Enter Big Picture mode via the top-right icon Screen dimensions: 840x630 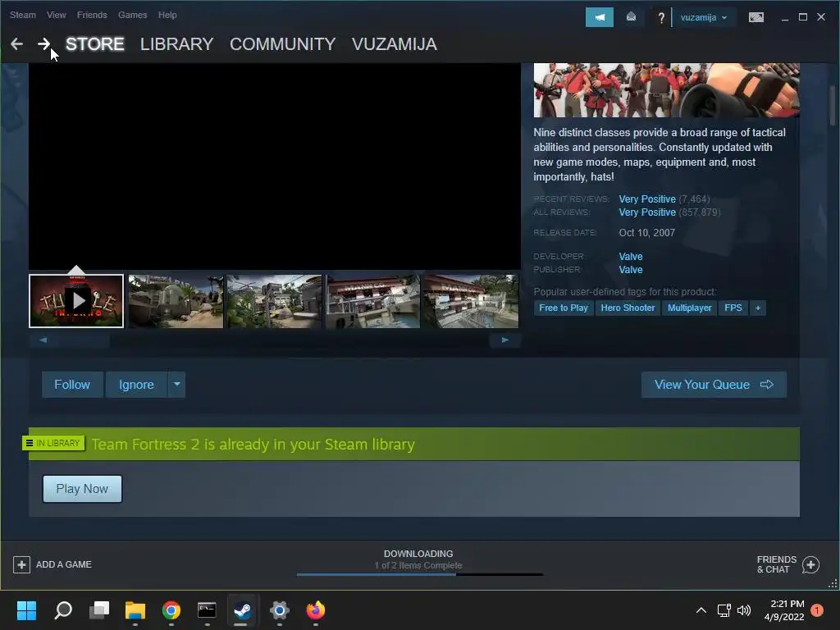[756, 17]
